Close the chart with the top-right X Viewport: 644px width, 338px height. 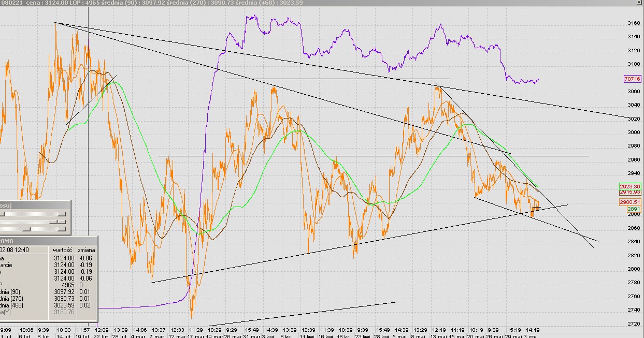coord(639,3)
